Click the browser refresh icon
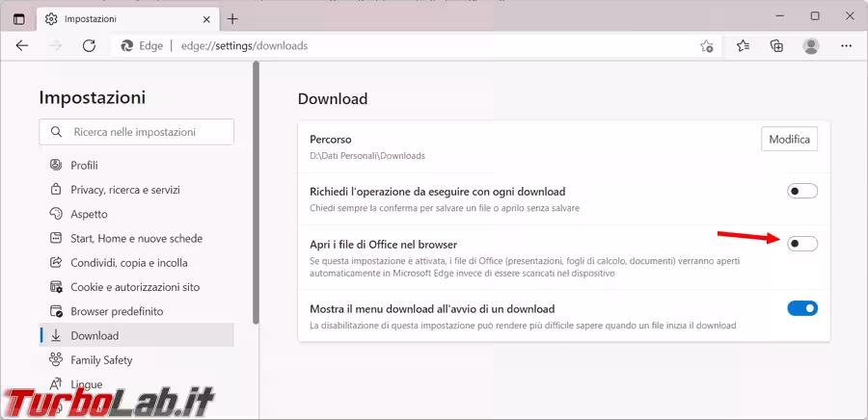 point(89,45)
